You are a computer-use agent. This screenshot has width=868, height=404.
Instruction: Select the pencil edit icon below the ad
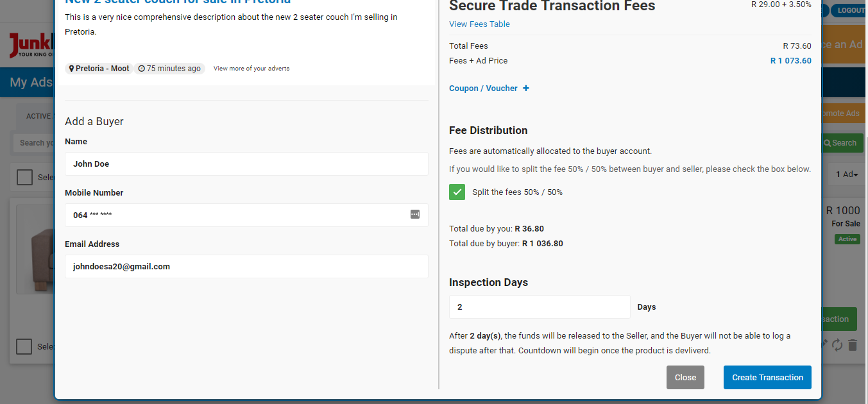click(x=824, y=344)
